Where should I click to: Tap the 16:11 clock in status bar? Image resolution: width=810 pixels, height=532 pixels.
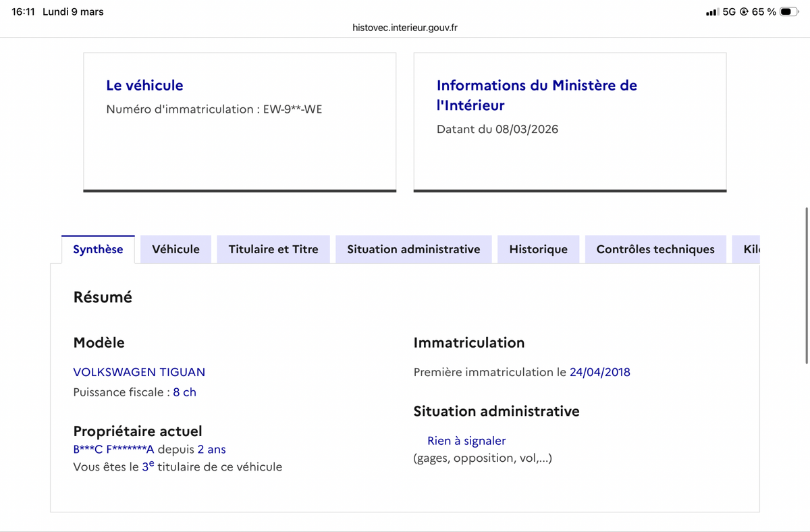[23, 11]
